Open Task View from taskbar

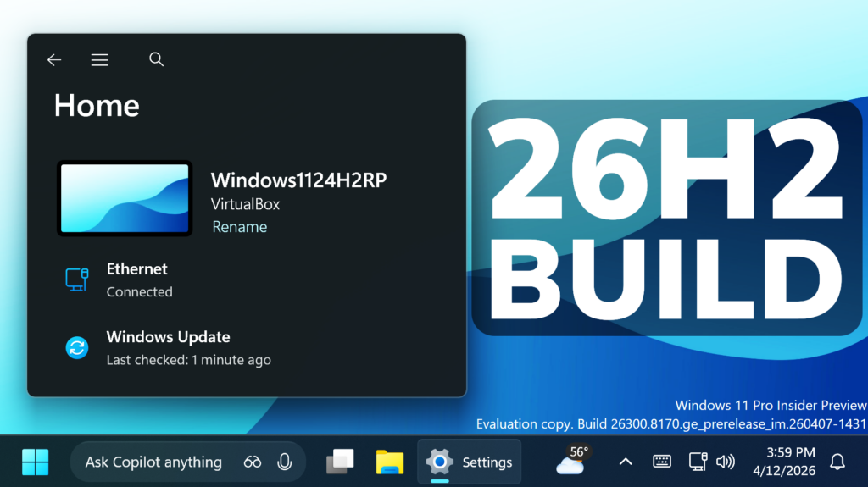point(340,462)
